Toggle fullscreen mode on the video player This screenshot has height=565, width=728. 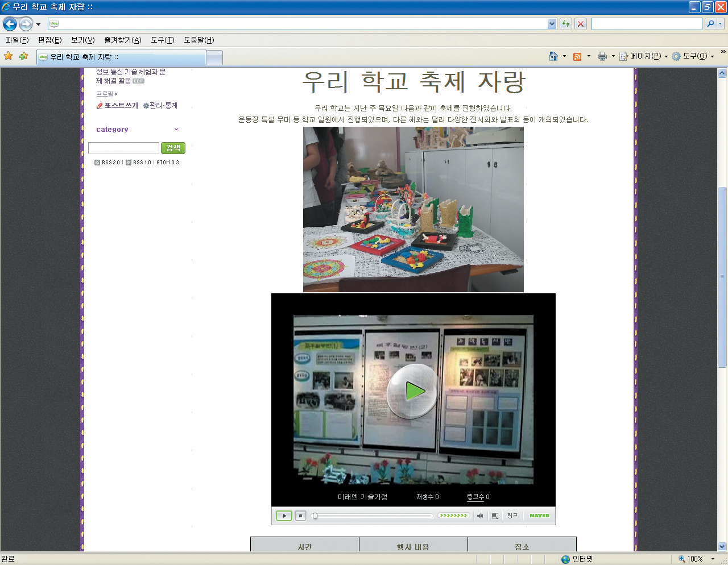(x=495, y=516)
